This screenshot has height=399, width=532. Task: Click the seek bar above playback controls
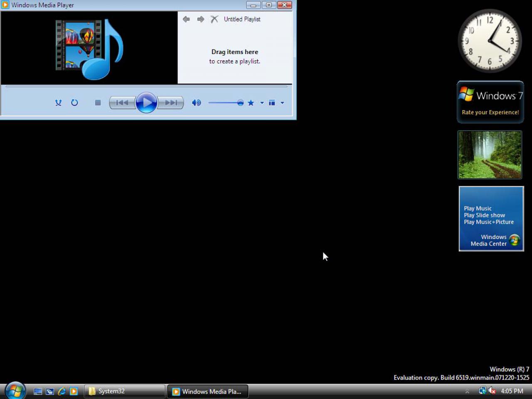pyautogui.click(x=146, y=87)
